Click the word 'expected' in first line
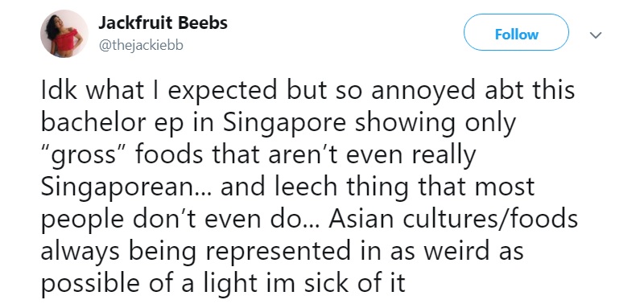 pos(223,92)
